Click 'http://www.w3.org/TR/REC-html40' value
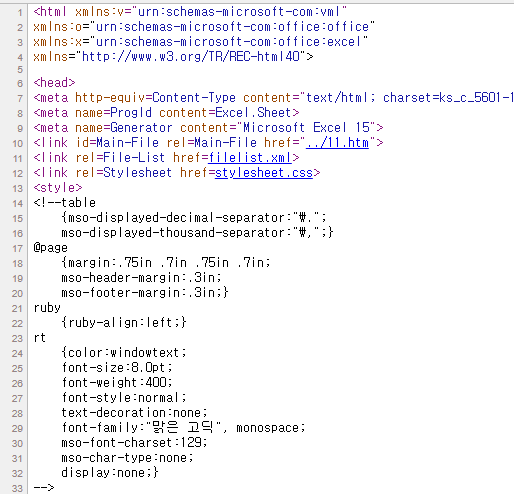 (x=191, y=56)
